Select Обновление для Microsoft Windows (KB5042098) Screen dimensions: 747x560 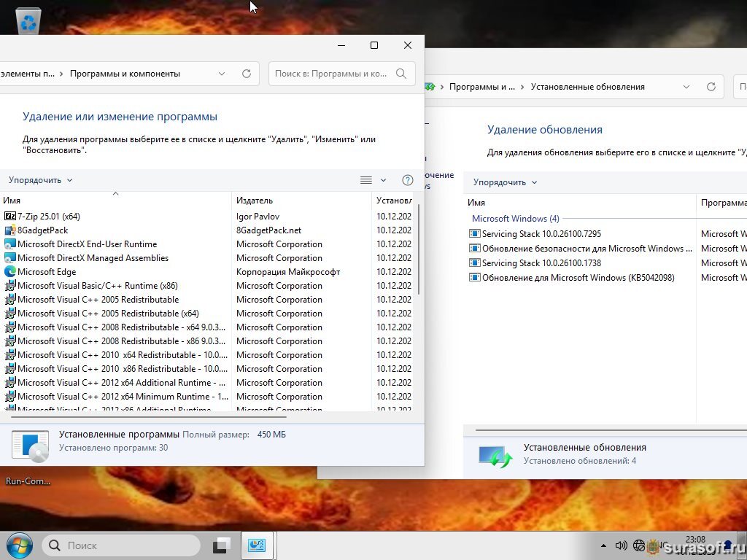[x=578, y=278]
